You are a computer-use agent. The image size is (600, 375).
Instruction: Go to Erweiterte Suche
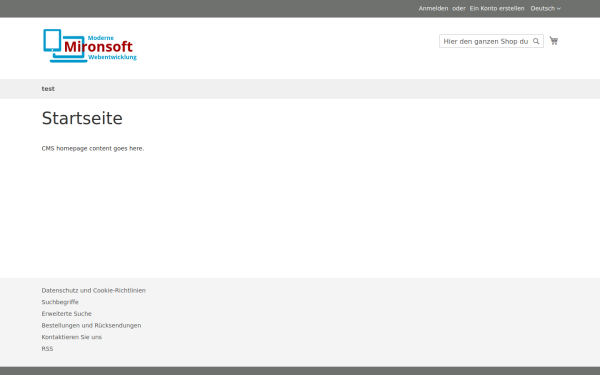[67, 314]
